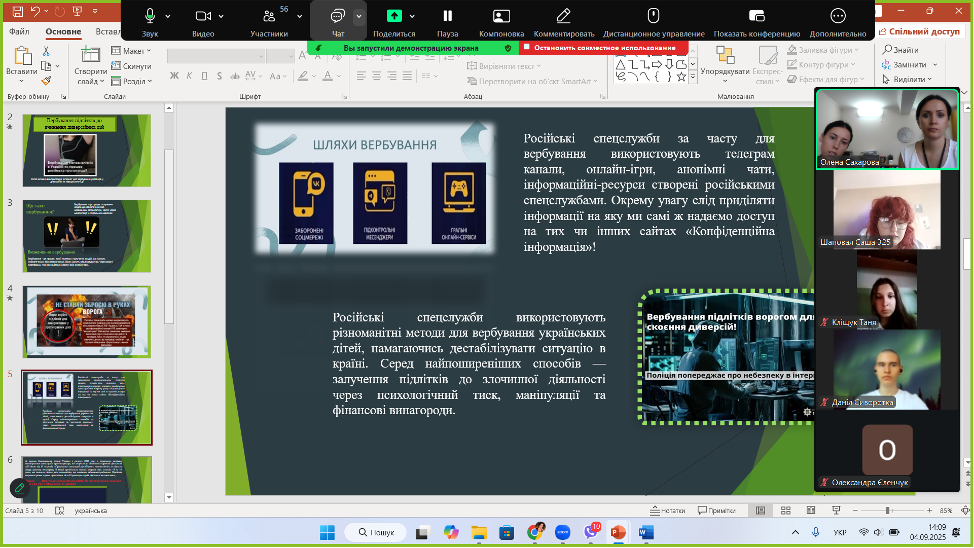Expand chat options chevron
This screenshot has width=974, height=548.
[x=358, y=17]
